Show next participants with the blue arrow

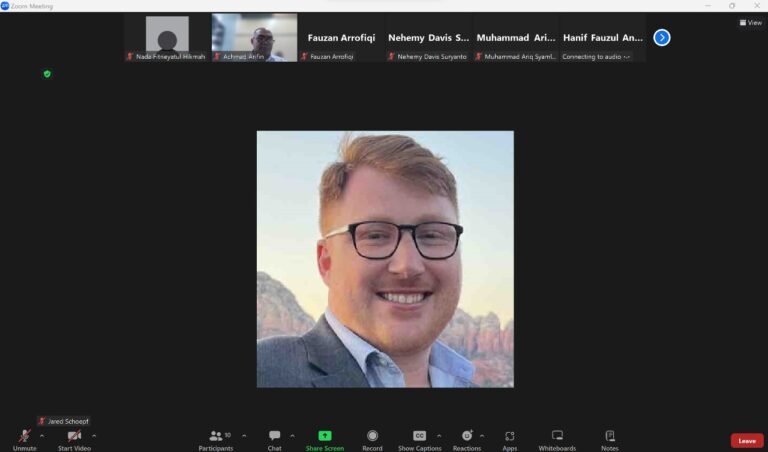pos(662,38)
